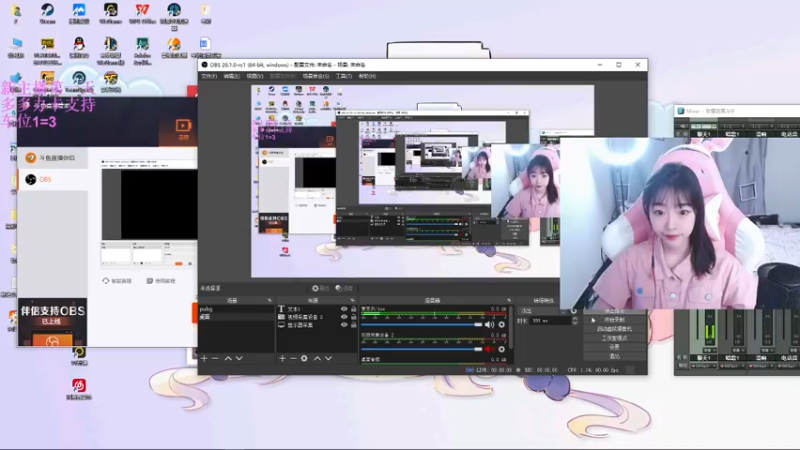Select text source row in sources list
This screenshot has height=450, width=800.
point(316,309)
